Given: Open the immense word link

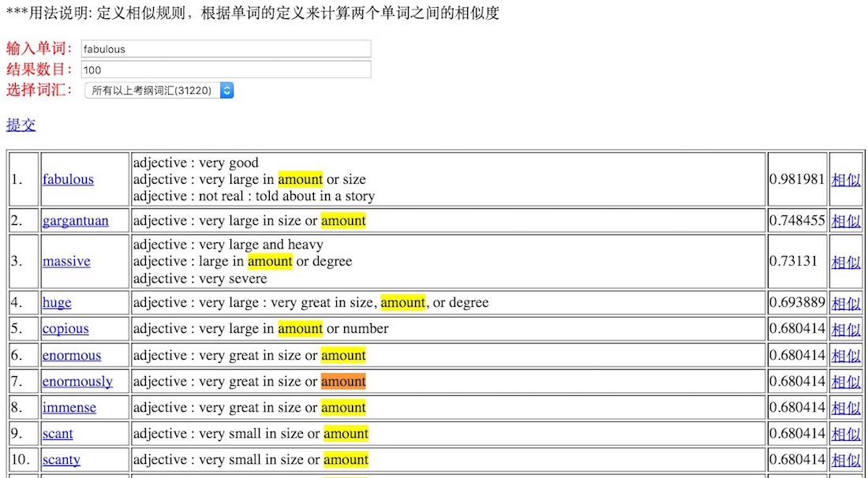Looking at the screenshot, I should point(69,408).
